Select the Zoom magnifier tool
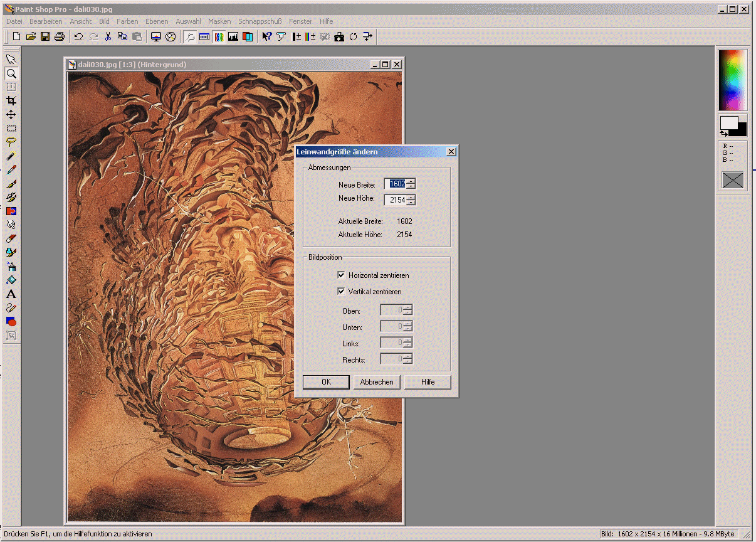Viewport: 756px width, 542px height. point(11,73)
